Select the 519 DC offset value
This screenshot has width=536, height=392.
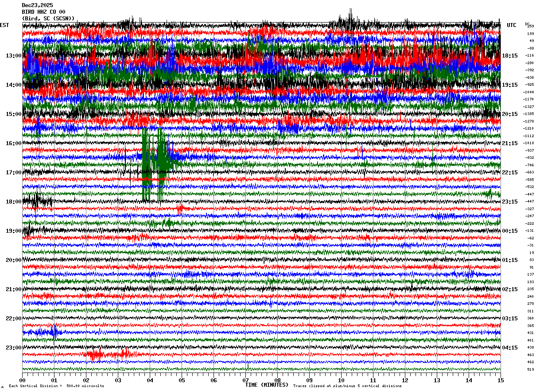[530, 369]
